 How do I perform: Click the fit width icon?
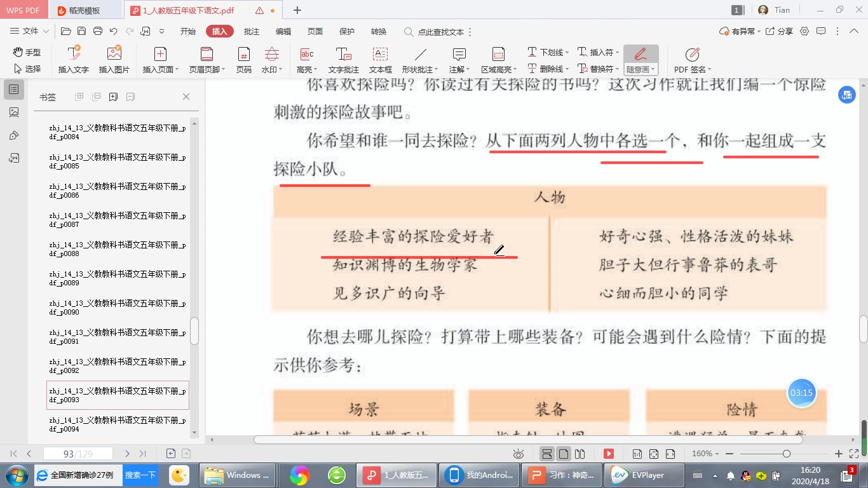click(670, 454)
